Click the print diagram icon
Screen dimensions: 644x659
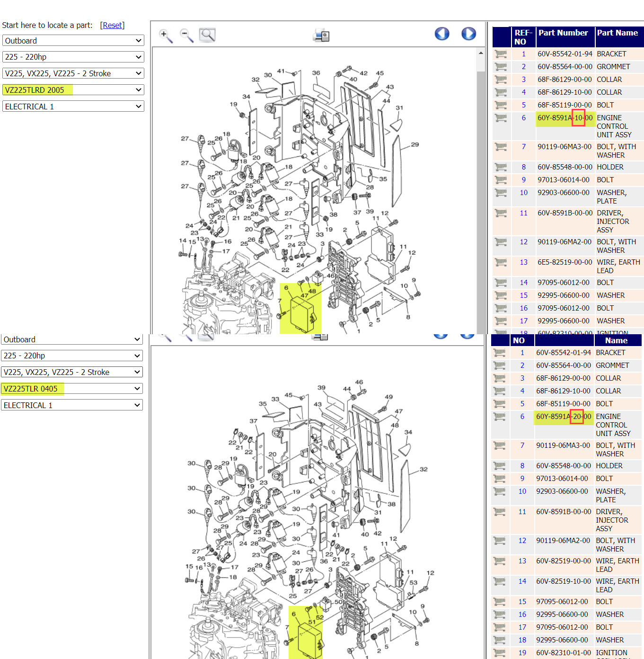pyautogui.click(x=321, y=35)
